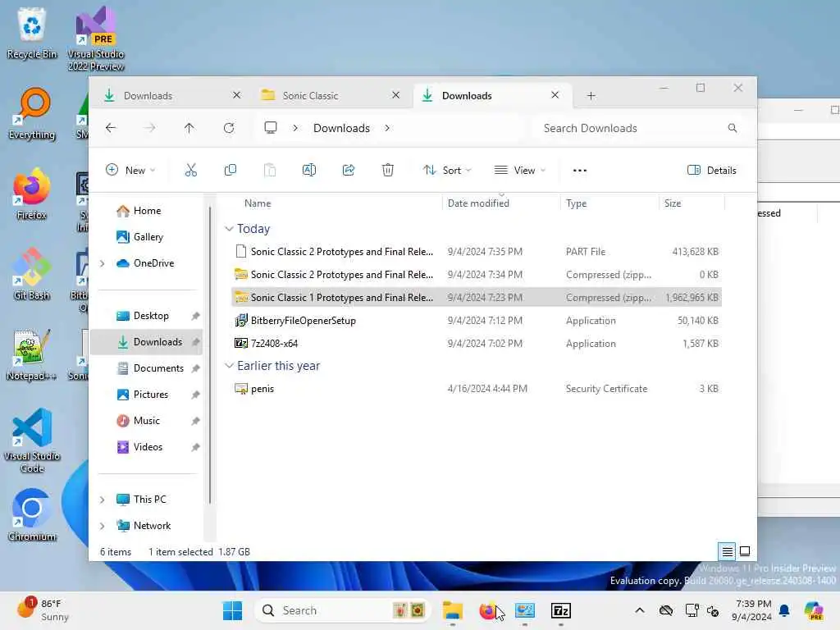This screenshot has height=630, width=840.
Task: Sort by the Size column header
Action: coord(692,203)
